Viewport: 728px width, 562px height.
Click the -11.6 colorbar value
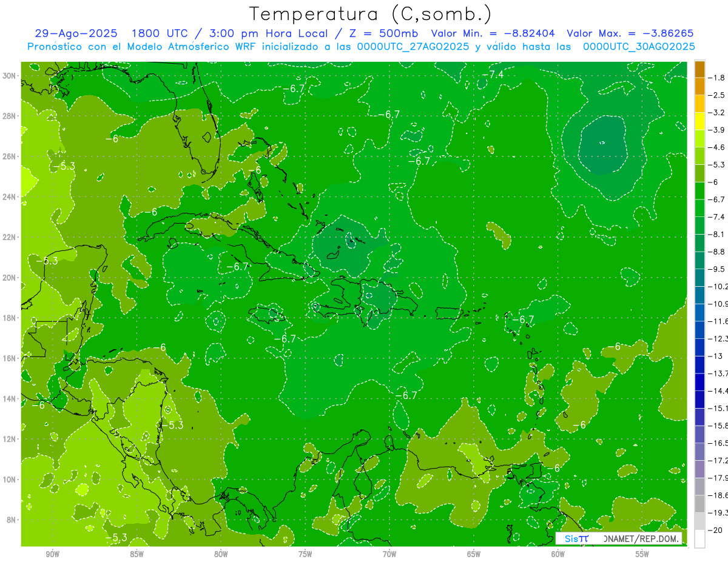[718, 321]
